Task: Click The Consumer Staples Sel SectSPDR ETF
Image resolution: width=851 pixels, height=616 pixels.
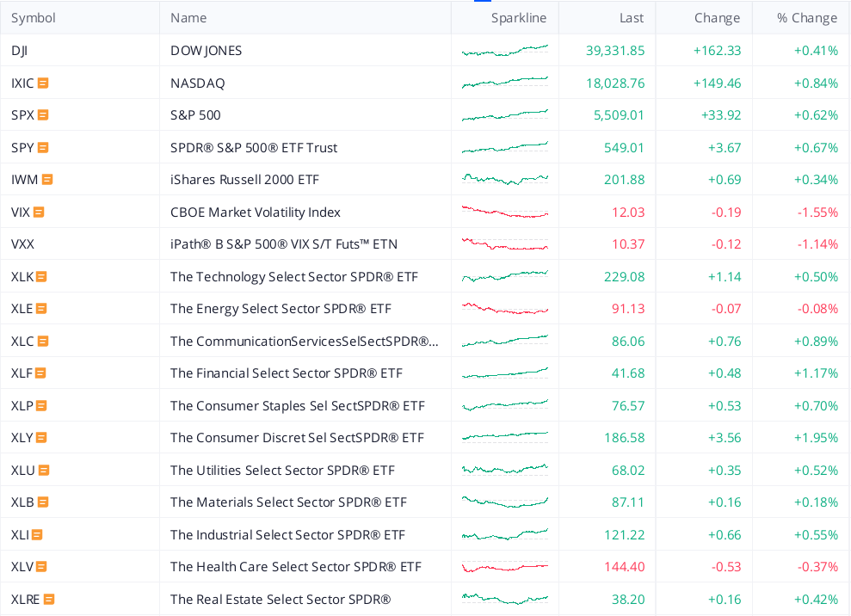Action: [298, 406]
